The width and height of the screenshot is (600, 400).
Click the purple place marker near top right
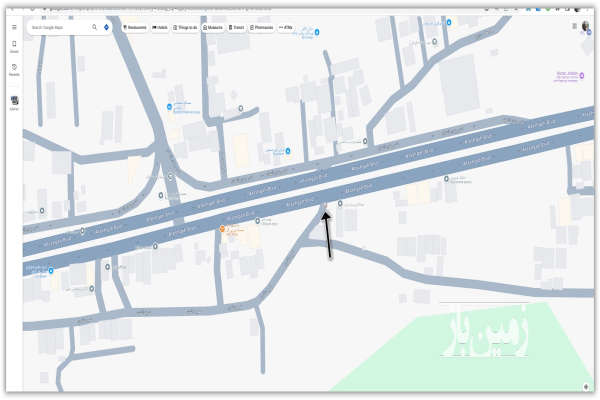[x=582, y=75]
